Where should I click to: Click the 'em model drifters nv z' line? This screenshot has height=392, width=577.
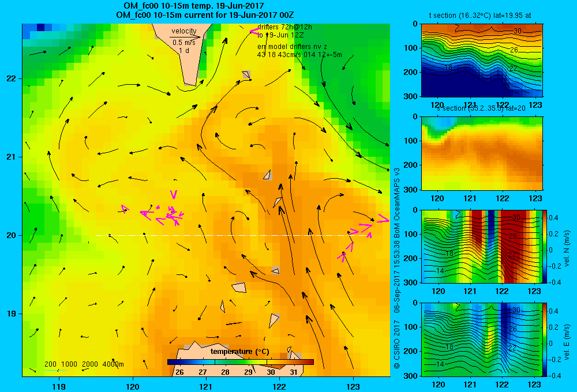coord(292,47)
